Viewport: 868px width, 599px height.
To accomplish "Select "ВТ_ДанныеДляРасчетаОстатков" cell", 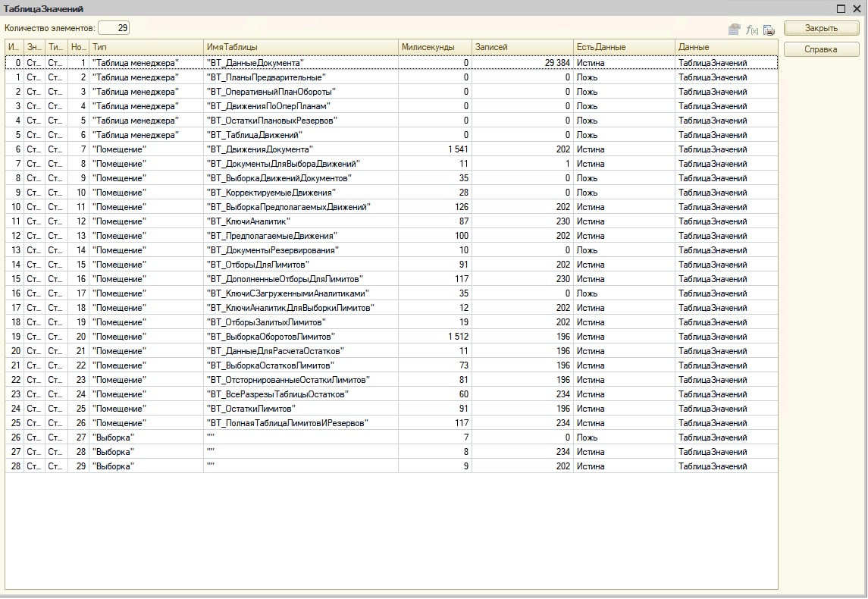I will click(301, 351).
